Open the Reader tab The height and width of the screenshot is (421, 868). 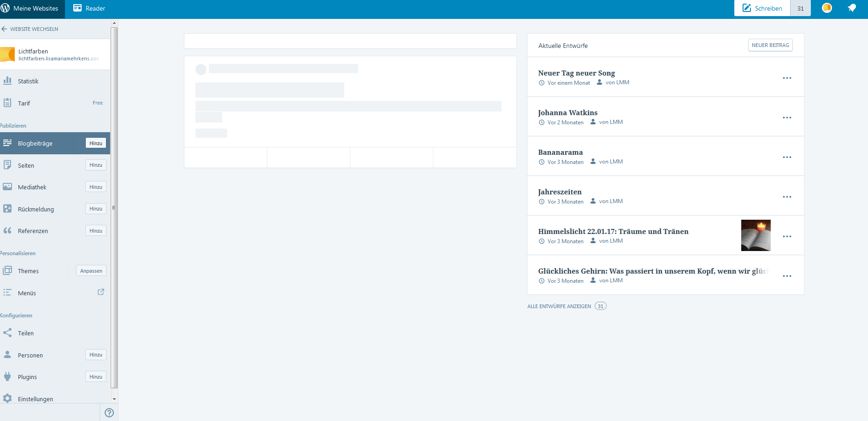click(89, 8)
